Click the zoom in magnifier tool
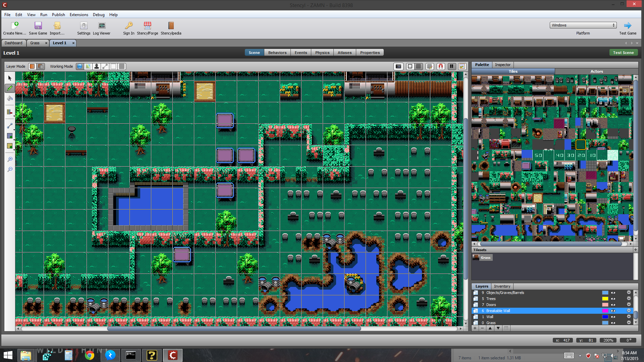 (10, 159)
